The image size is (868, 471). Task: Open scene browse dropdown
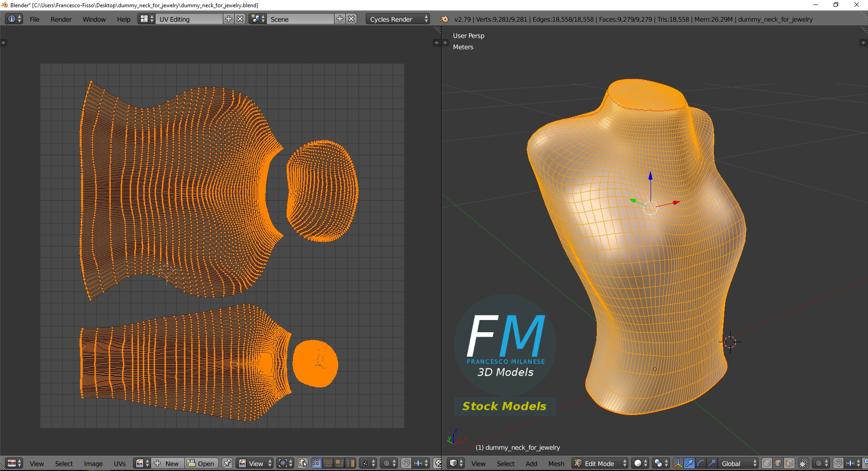pyautogui.click(x=257, y=19)
